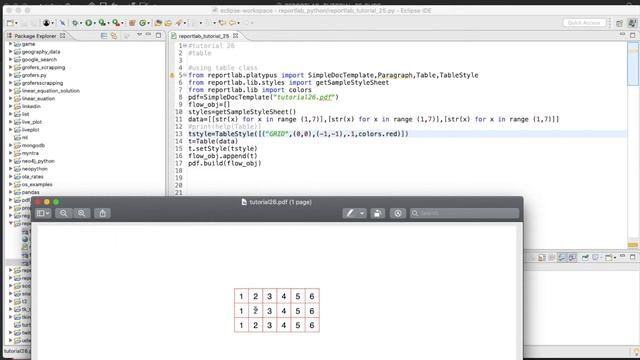This screenshot has width=640, height=360.
Task: Select the reportlab_tutorial_26 editor tab
Action: tap(204, 36)
